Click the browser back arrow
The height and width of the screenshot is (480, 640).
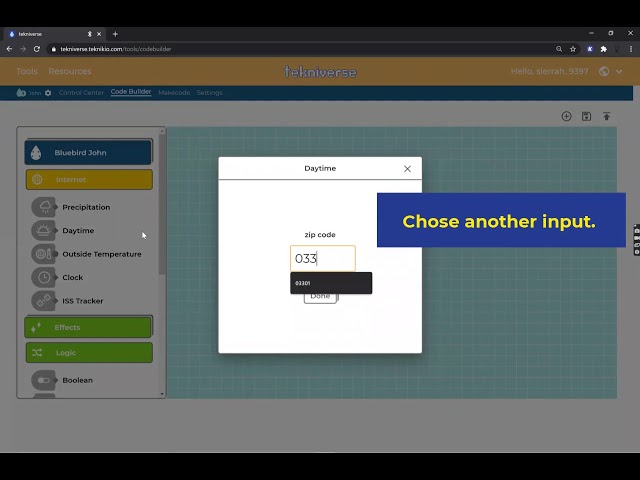[9, 49]
